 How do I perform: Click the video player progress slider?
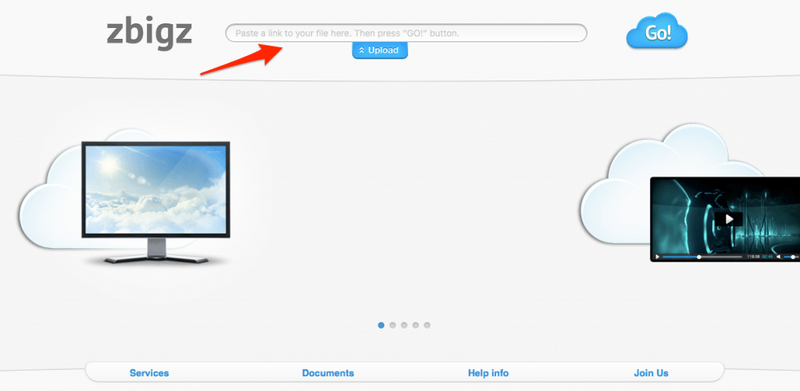pyautogui.click(x=703, y=257)
